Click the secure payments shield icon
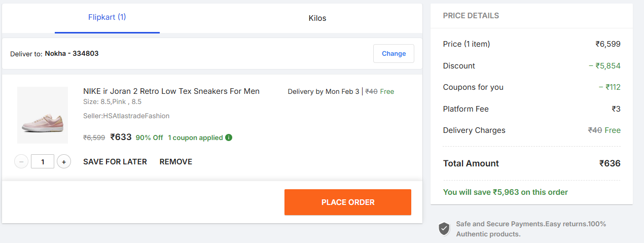644x243 pixels. (x=444, y=229)
